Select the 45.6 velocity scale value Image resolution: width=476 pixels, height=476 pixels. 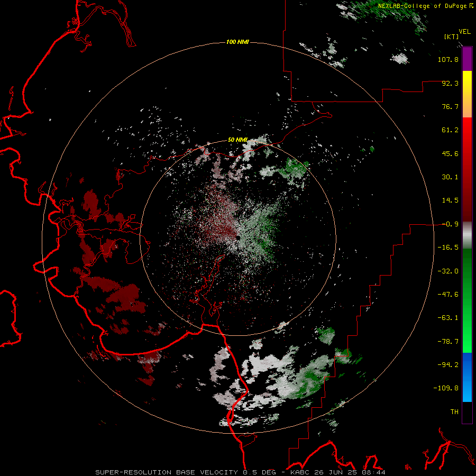[450, 153]
